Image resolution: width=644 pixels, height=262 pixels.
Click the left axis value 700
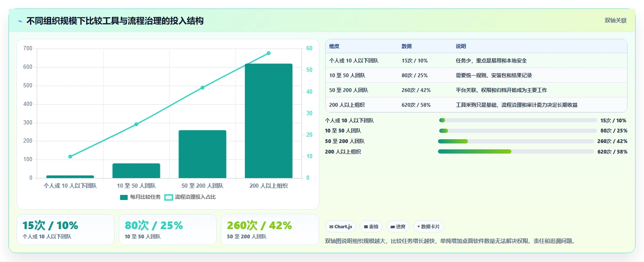[28, 49]
